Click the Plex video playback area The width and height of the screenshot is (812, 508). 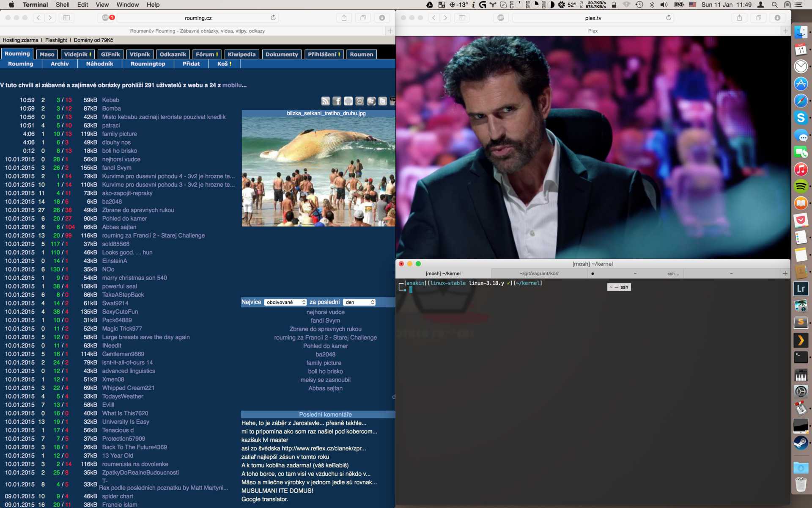[x=593, y=147]
